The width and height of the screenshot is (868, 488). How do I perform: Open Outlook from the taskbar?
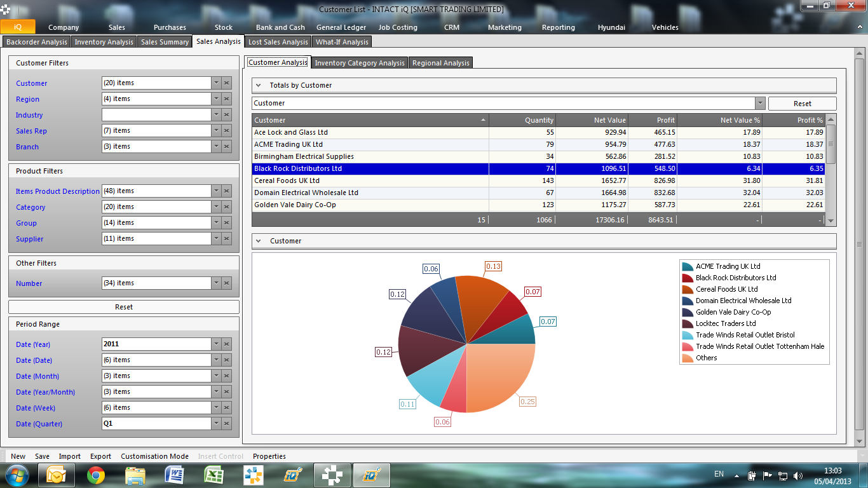pyautogui.click(x=57, y=475)
